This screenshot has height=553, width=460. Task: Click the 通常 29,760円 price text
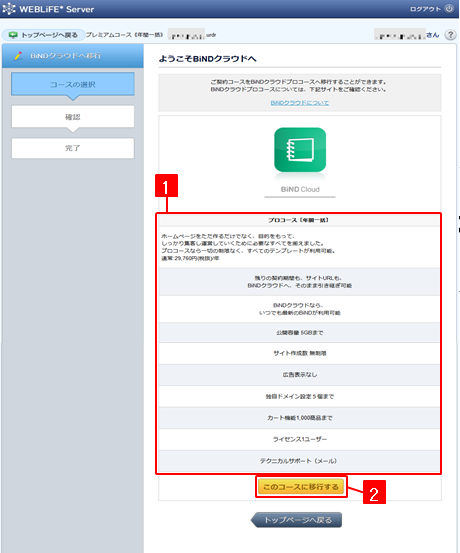click(190, 259)
